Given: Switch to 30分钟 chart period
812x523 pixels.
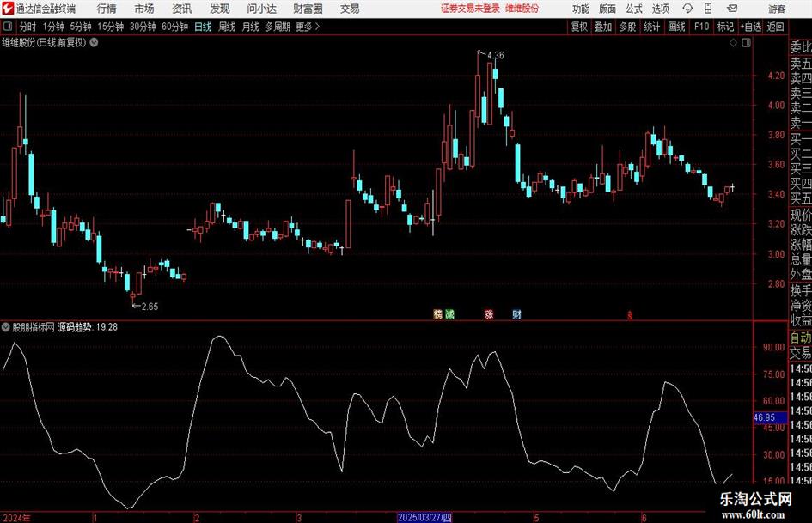Looking at the screenshot, I should 143,27.
